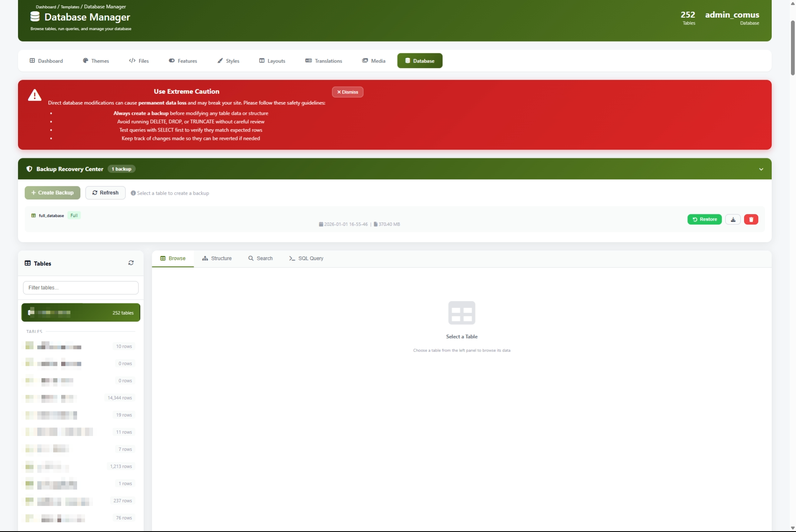The image size is (796, 532).
Task: Collapse the Backup Recovery Center panel
Action: (761, 169)
